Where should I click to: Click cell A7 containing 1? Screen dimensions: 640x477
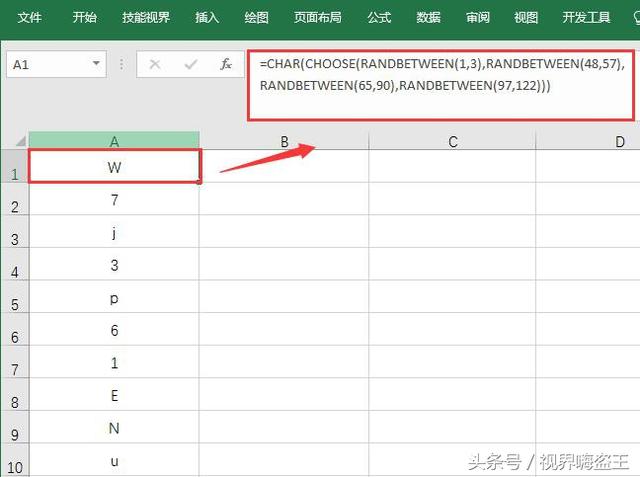pos(114,362)
